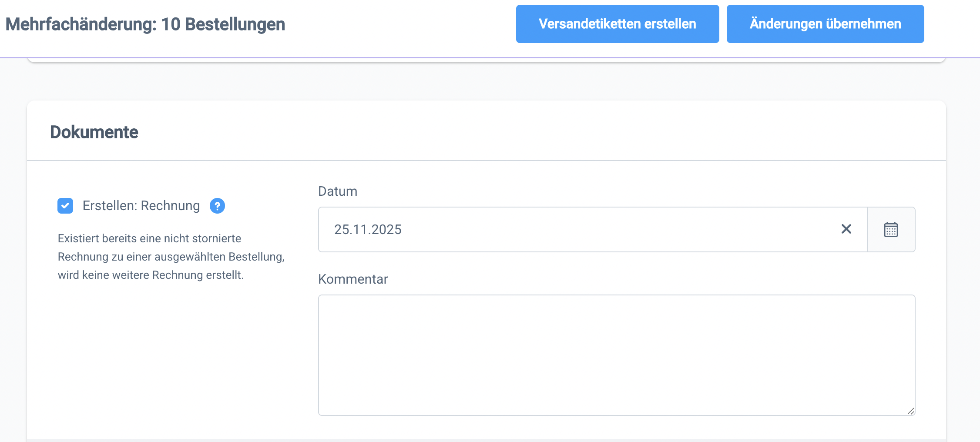Open the Dokumente section header
This screenshot has width=980, height=442.
coord(94,132)
